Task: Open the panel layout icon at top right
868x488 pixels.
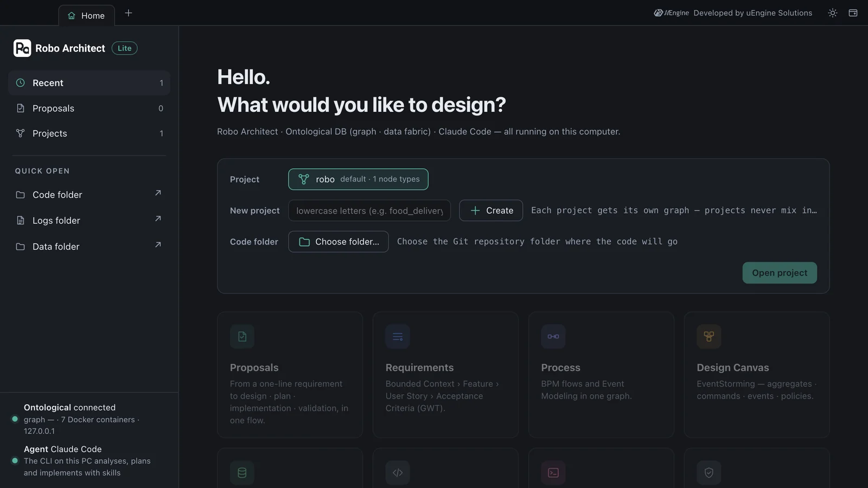Action: pos(853,13)
